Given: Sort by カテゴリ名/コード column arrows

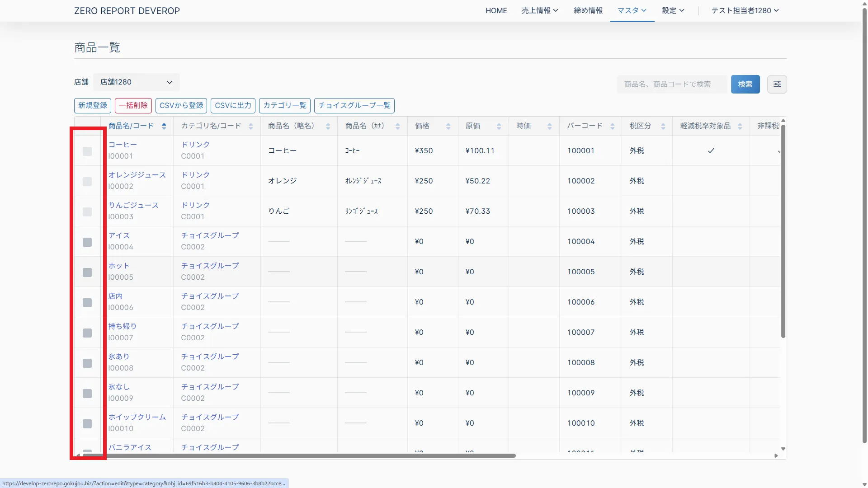Looking at the screenshot, I should click(250, 126).
